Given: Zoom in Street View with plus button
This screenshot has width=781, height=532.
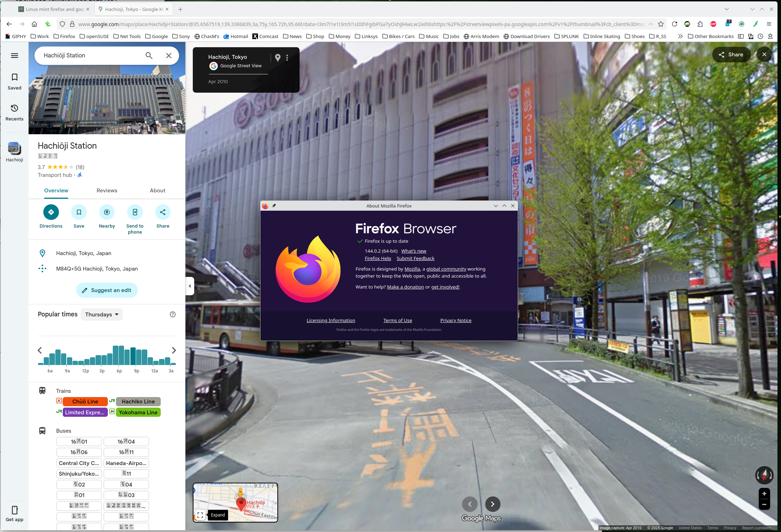Looking at the screenshot, I should click(x=764, y=494).
